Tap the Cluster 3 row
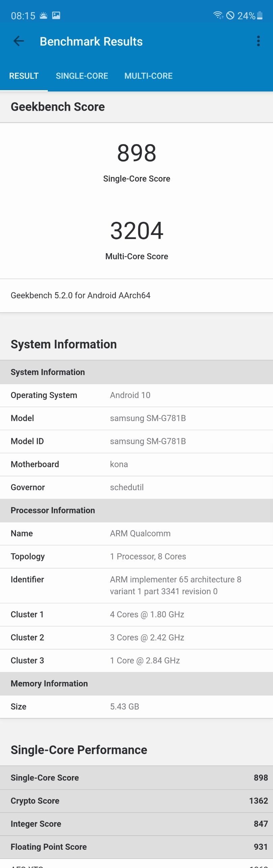Viewport: 273px width, 868px height. coord(136,661)
